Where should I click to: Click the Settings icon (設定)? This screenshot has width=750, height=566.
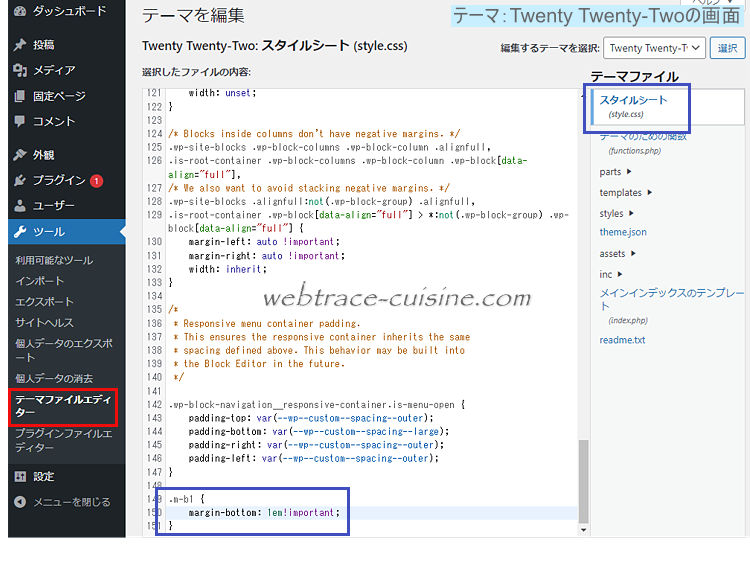(x=20, y=477)
